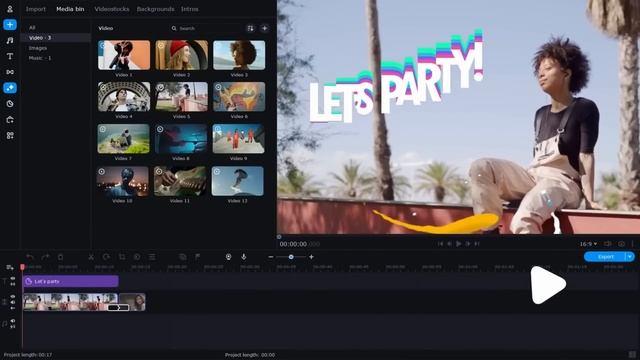
Task: Open the overlay elements sidebar icon
Action: [10, 120]
